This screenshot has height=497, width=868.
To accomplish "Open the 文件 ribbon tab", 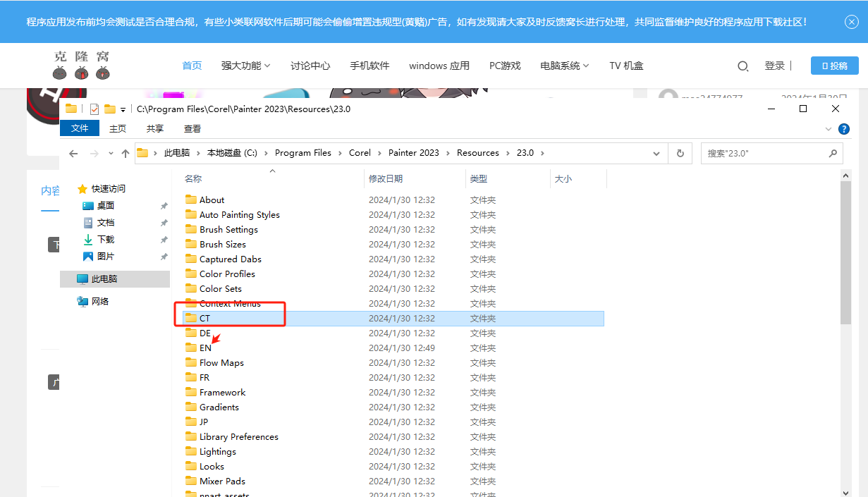I will [x=80, y=128].
